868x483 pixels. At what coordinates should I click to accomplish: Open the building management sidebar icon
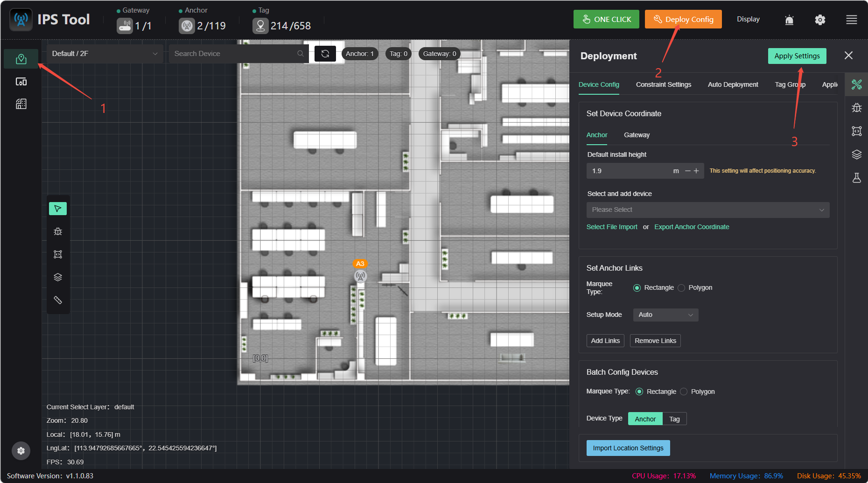click(x=21, y=104)
